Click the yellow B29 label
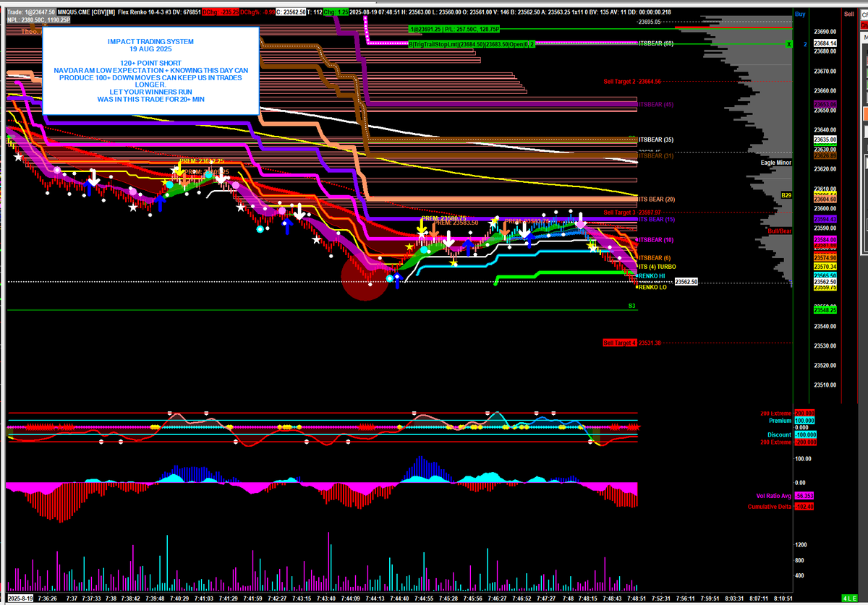Viewport: 868px width, 605px height. [x=786, y=195]
